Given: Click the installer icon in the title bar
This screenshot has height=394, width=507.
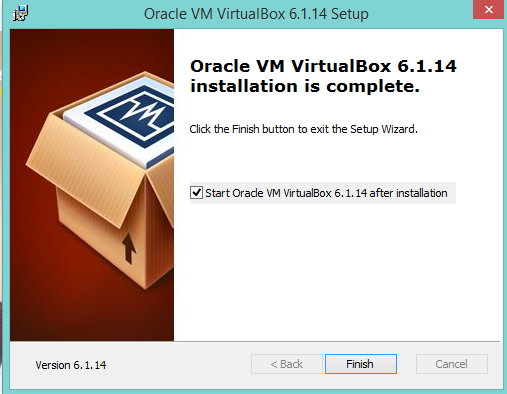Looking at the screenshot, I should click(x=20, y=14).
